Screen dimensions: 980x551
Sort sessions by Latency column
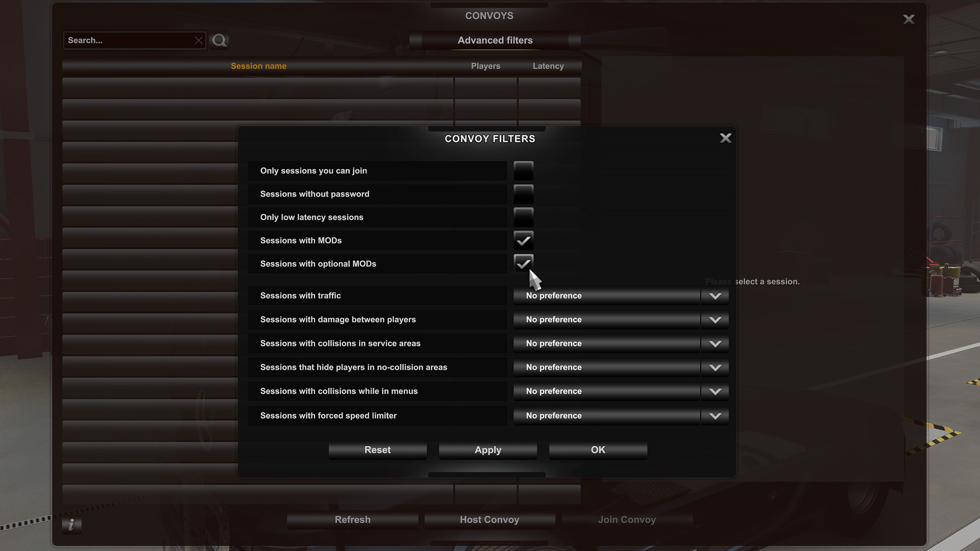coord(548,66)
